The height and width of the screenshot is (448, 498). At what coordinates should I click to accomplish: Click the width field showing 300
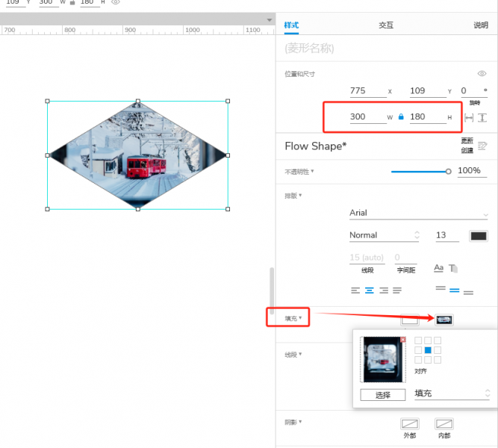[366, 117]
